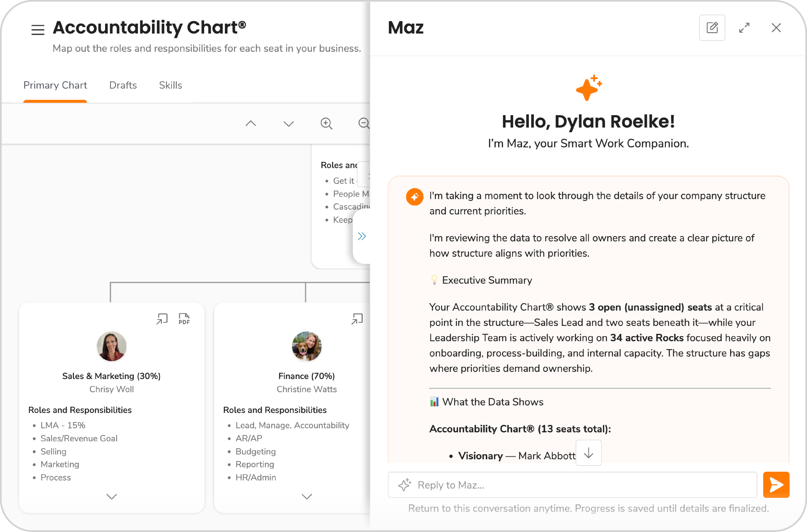807x532 pixels.
Task: Click the zoom in magnifier icon
Action: (326, 123)
